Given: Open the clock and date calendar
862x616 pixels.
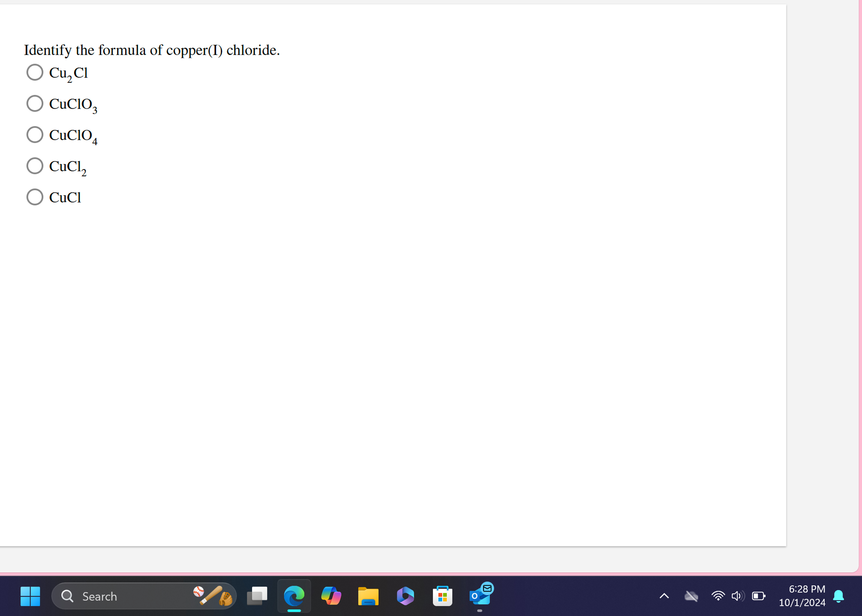Looking at the screenshot, I should point(802,596).
